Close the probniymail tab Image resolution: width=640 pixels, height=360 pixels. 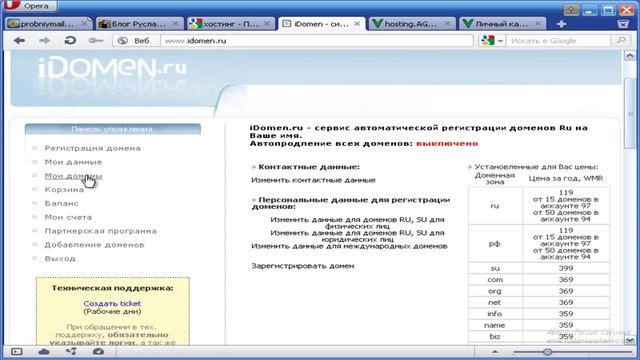click(x=84, y=24)
